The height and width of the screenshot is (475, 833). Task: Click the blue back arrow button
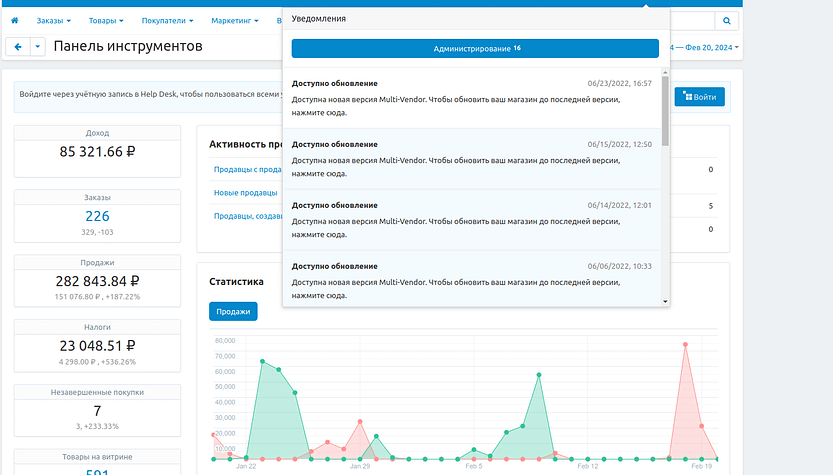click(x=18, y=47)
